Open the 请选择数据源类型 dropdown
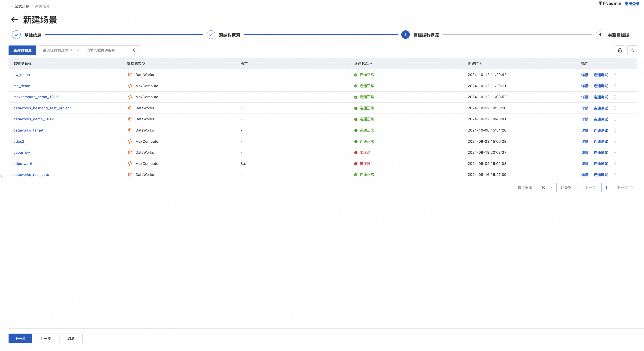 tap(61, 50)
